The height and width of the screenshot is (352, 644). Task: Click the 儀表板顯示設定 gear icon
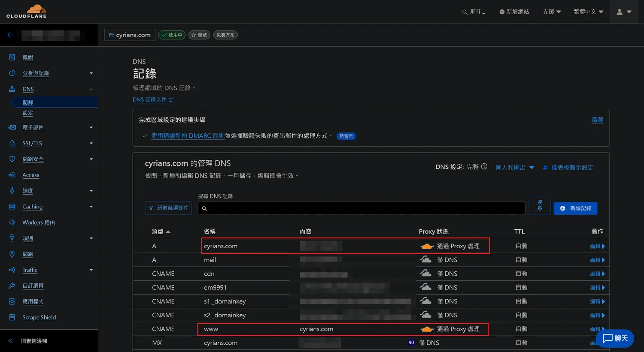pyautogui.click(x=545, y=168)
